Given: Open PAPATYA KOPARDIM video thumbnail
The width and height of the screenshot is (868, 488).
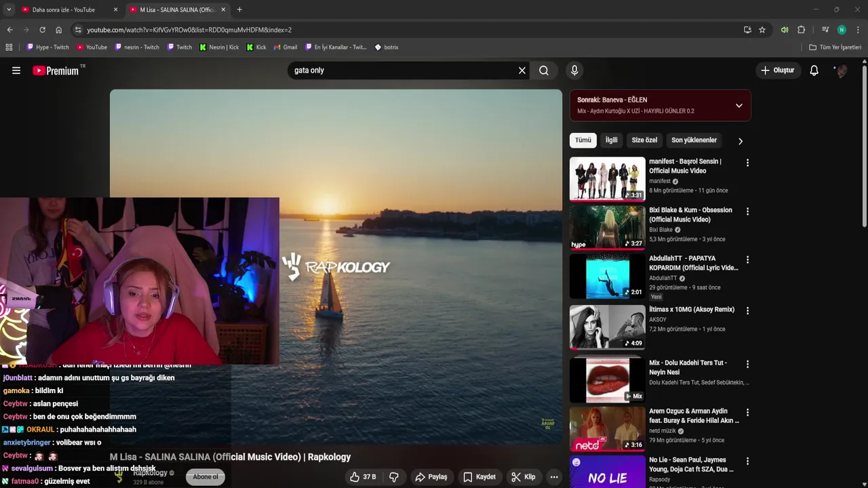Looking at the screenshot, I should pyautogui.click(x=608, y=277).
